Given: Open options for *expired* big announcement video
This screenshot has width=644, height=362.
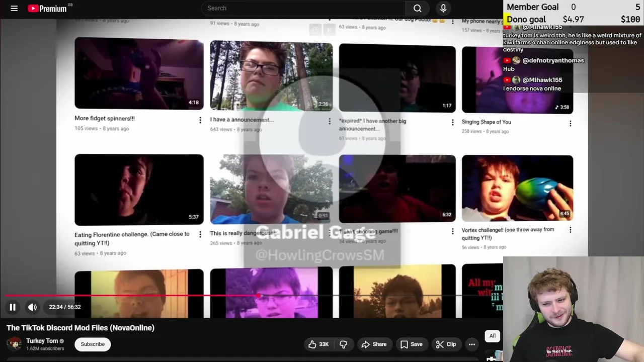Looking at the screenshot, I should (452, 122).
